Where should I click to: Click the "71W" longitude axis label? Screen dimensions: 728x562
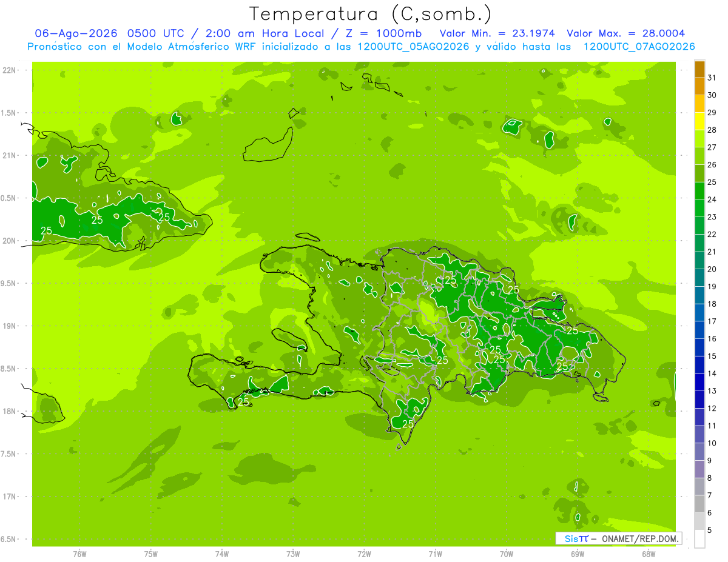click(435, 554)
